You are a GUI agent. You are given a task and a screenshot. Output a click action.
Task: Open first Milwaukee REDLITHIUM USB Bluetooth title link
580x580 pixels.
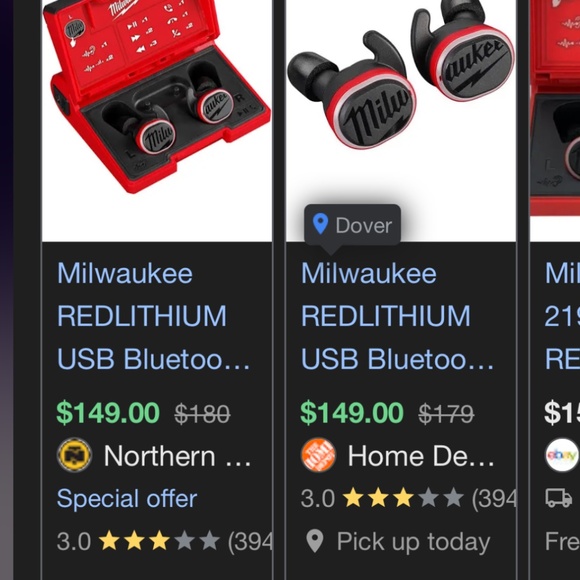coord(154,316)
